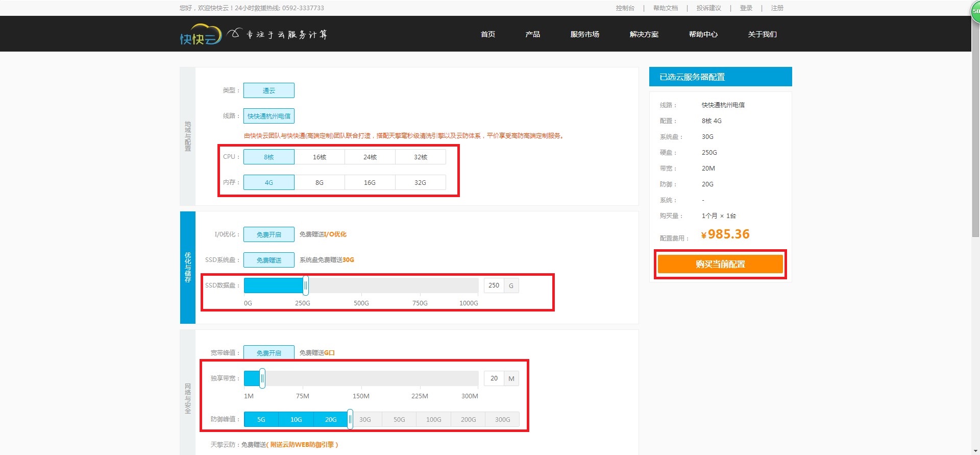
Task: Open the 帮助文档 link
Action: point(666,8)
